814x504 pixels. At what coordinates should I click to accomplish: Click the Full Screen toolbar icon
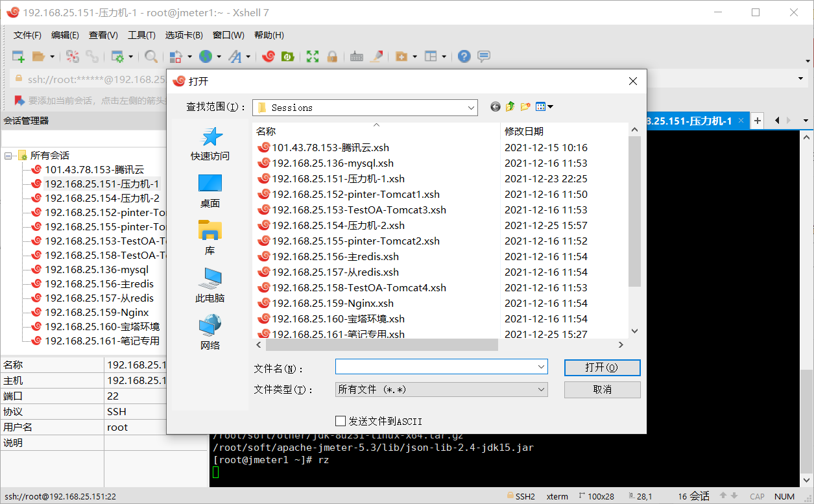coord(313,56)
